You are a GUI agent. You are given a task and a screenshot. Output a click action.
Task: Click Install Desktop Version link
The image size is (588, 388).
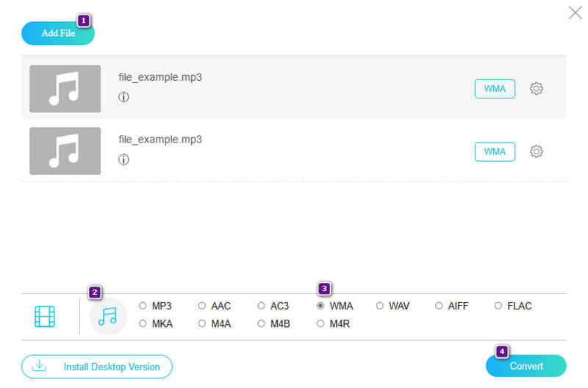tap(96, 366)
